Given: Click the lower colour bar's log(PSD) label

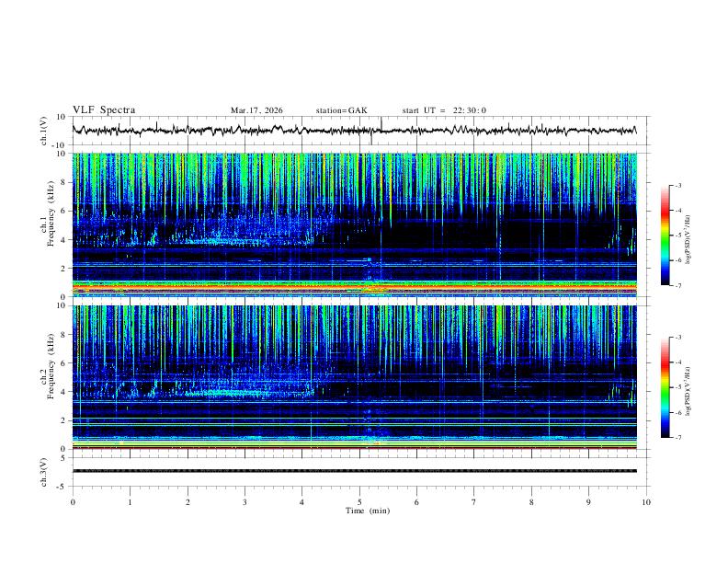Looking at the screenshot, I should tap(688, 392).
